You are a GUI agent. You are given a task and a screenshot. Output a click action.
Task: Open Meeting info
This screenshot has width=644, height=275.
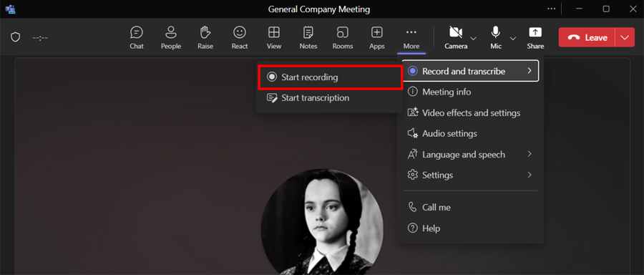click(470, 92)
